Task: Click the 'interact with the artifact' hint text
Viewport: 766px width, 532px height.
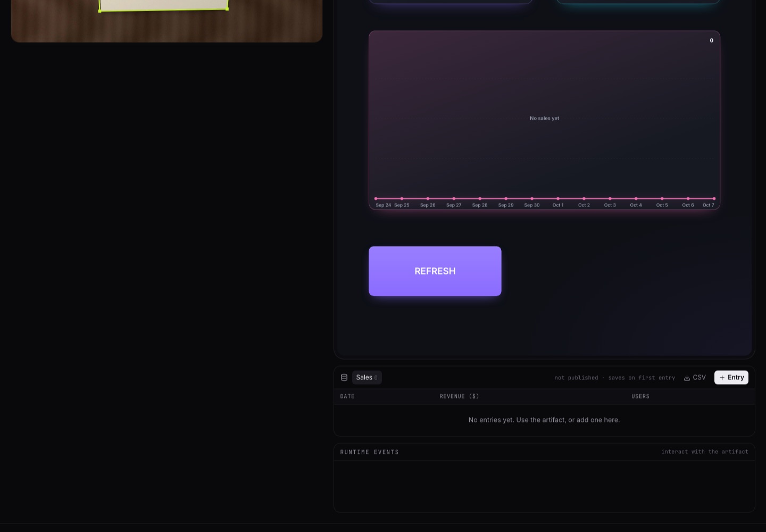Action: pos(705,452)
